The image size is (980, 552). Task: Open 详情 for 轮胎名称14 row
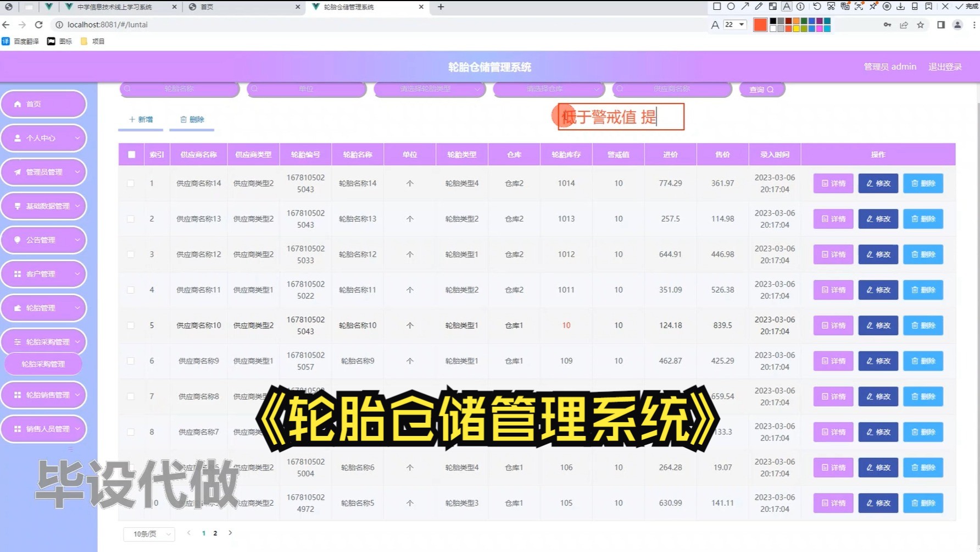833,184
